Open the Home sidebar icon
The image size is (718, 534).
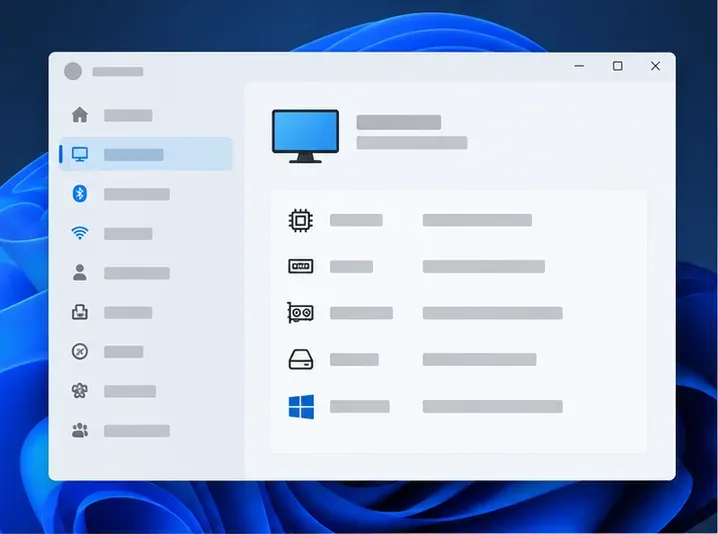(80, 114)
